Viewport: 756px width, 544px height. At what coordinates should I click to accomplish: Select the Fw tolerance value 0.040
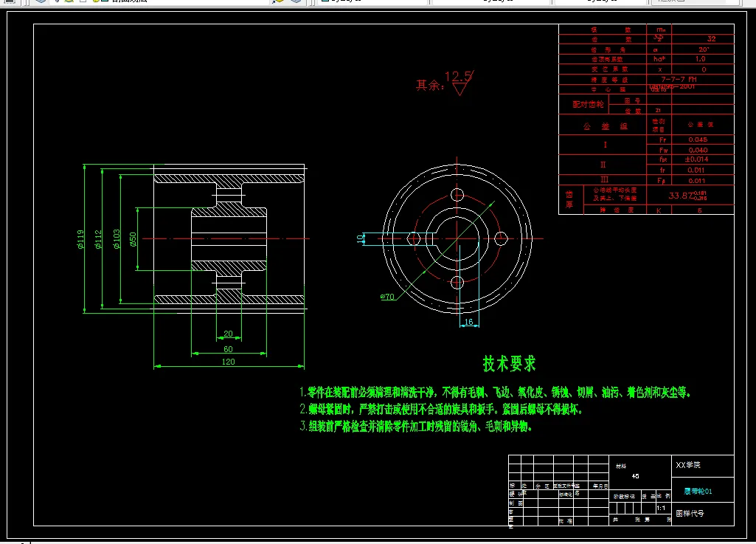698,150
